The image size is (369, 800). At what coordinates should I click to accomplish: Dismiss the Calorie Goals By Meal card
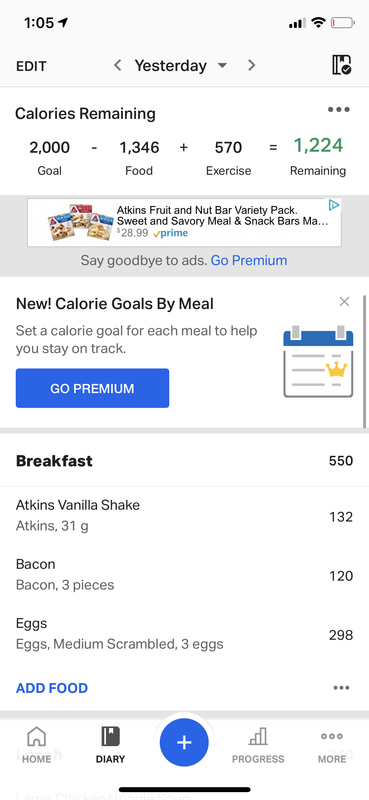(345, 302)
